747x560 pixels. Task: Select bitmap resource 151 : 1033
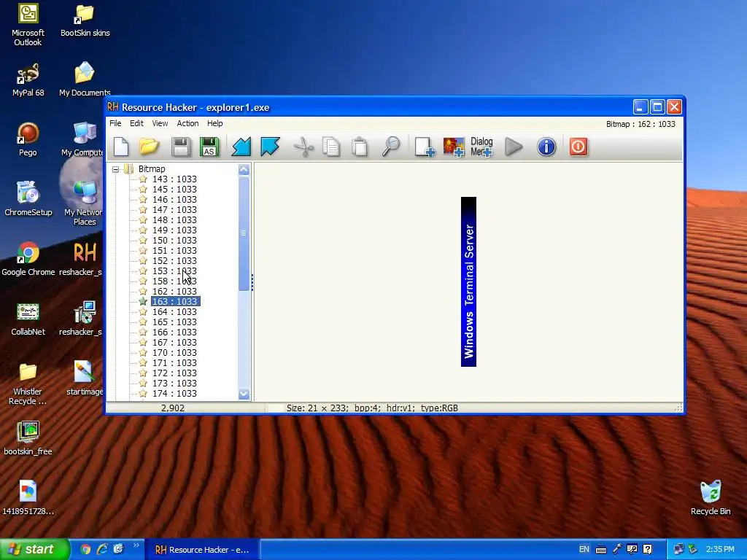click(174, 251)
